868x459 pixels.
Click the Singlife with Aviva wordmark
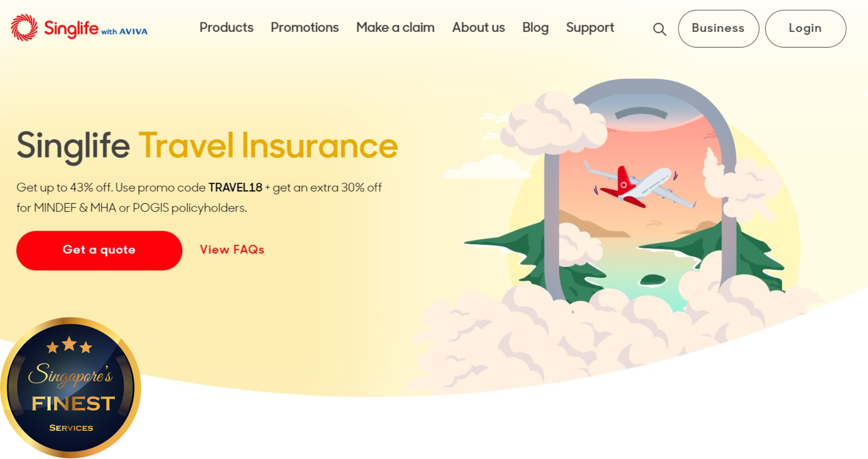click(x=95, y=29)
